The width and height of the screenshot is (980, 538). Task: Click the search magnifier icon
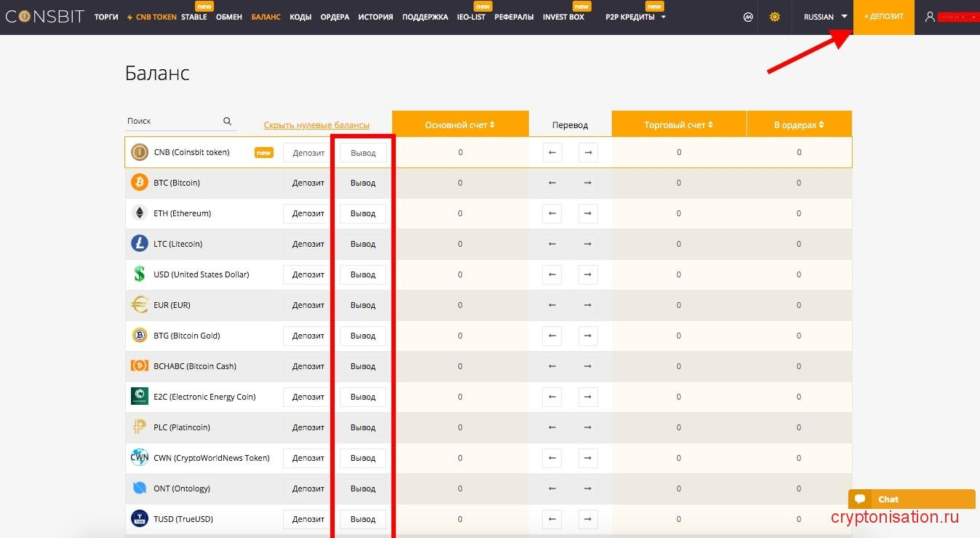(x=227, y=122)
